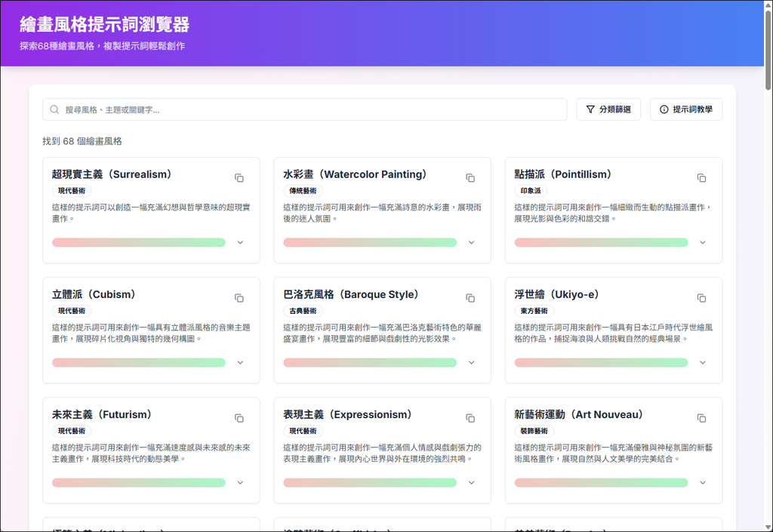The image size is (773, 532).
Task: Click the 傳統藝術 tag on Watercolor
Action: (x=303, y=191)
